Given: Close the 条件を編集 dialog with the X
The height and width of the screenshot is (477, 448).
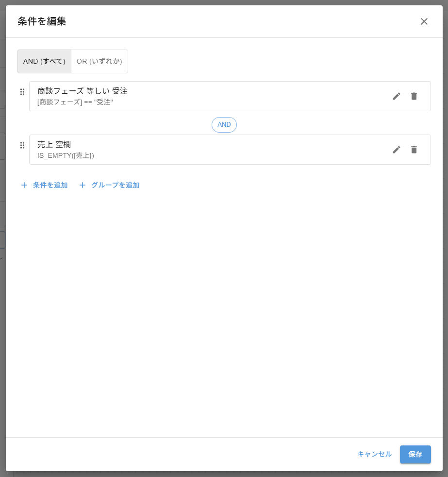Looking at the screenshot, I should tap(424, 21).
